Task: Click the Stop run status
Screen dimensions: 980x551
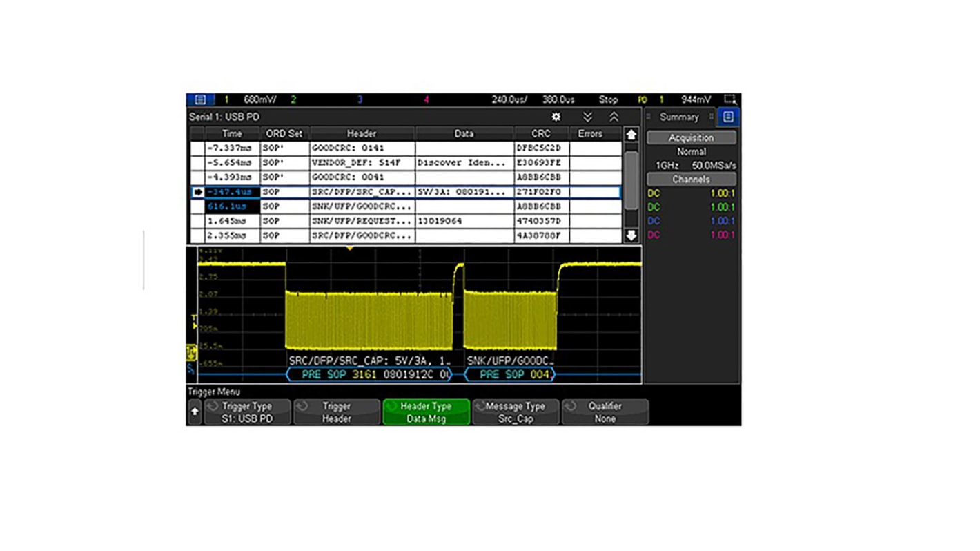Action: (x=608, y=99)
